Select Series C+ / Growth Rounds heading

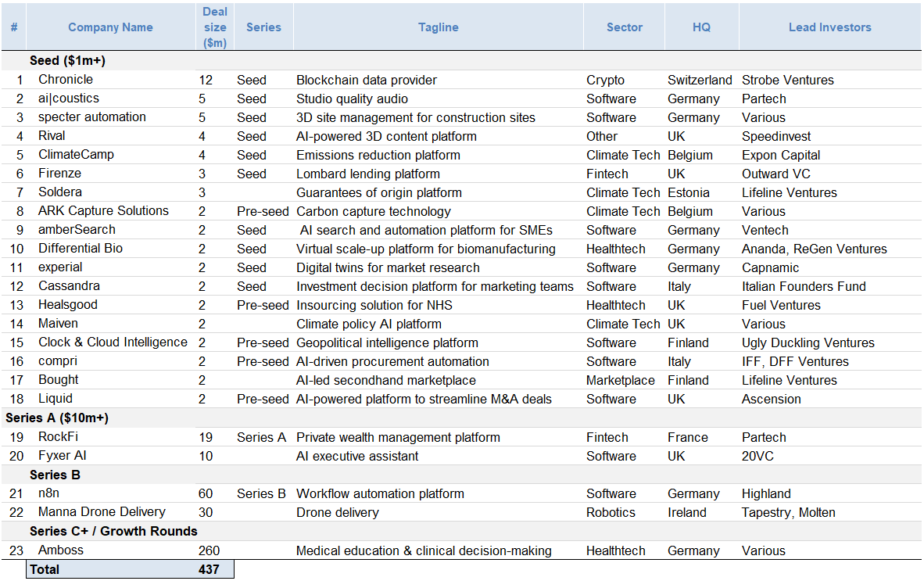(113, 531)
